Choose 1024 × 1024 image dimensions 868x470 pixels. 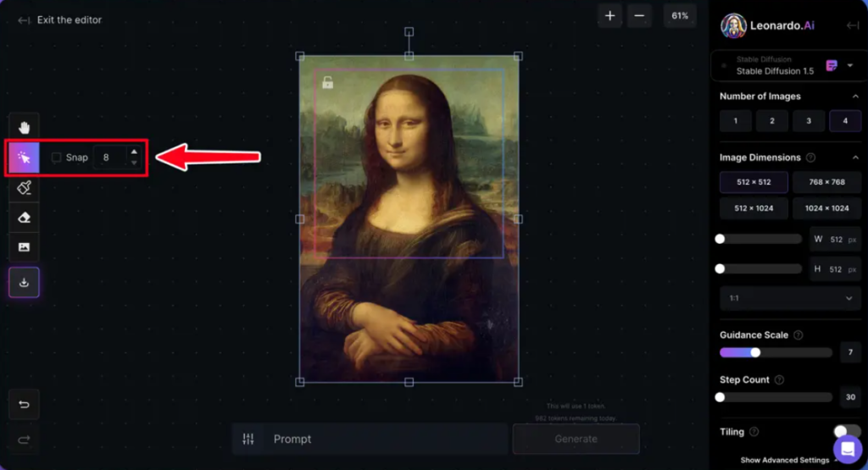tap(826, 208)
